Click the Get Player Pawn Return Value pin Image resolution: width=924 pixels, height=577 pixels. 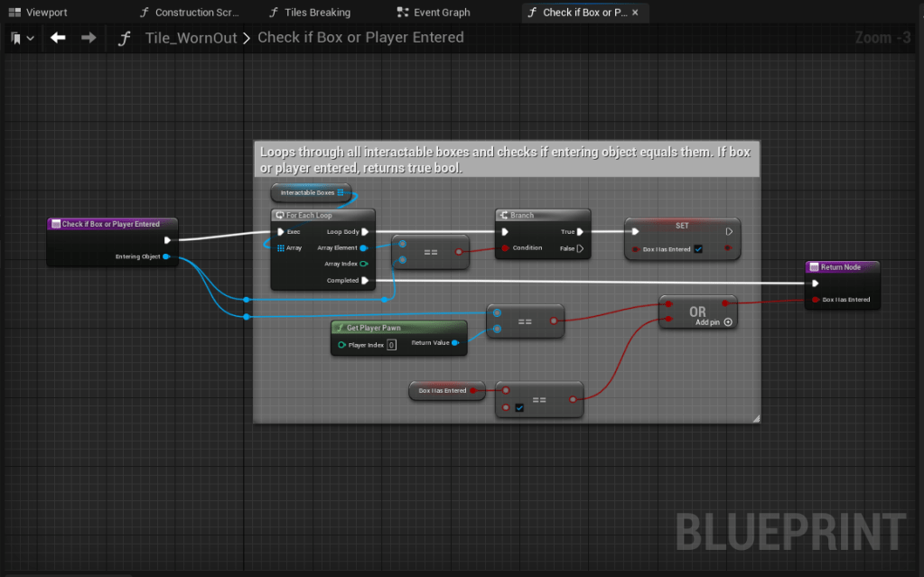(x=455, y=343)
